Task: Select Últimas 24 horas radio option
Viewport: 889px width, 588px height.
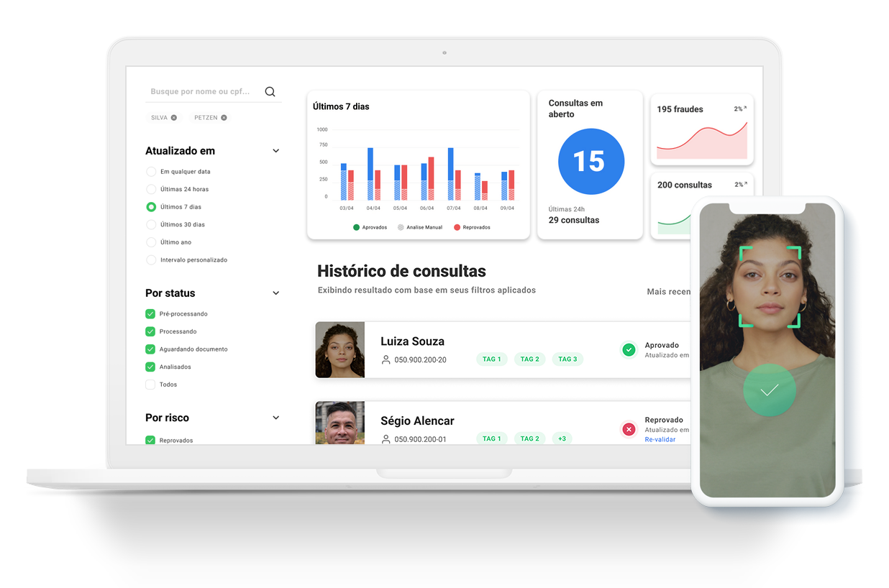Action: (151, 189)
